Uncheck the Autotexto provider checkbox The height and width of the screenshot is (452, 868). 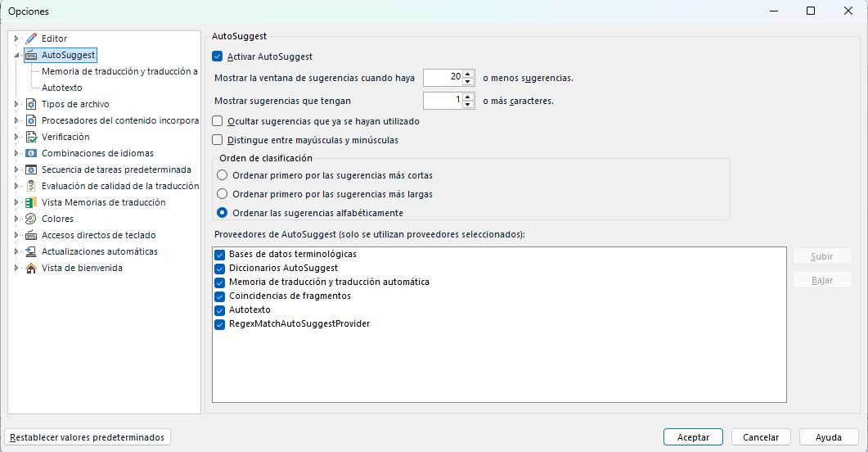click(x=220, y=310)
